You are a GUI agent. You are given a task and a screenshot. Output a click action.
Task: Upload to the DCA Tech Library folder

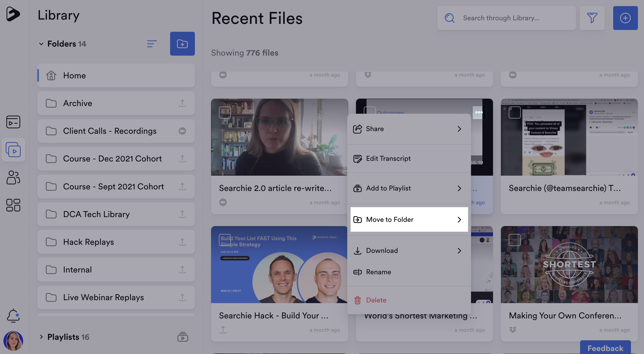coord(182,214)
